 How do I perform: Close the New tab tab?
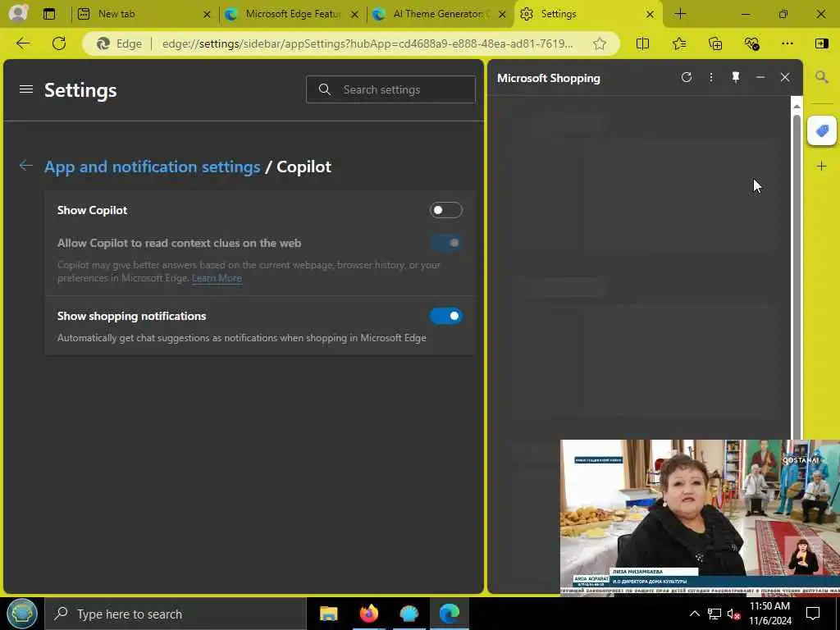[x=207, y=15]
